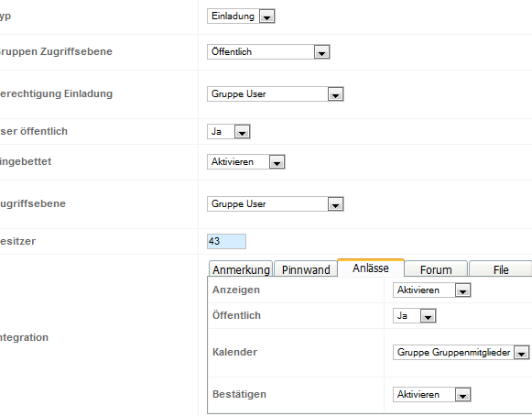The image size is (532, 416).
Task: Open the Eingebettet Aktivieren dropdown
Action: click(246, 161)
